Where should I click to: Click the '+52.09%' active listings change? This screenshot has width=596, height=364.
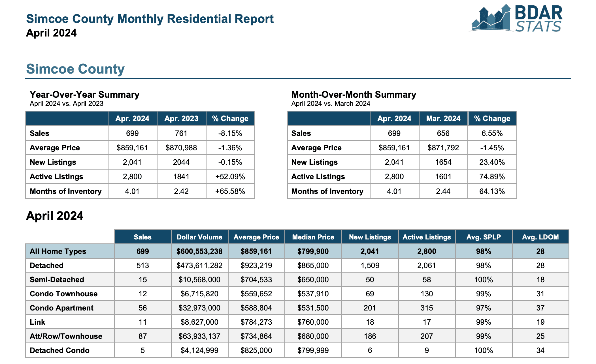click(x=230, y=177)
